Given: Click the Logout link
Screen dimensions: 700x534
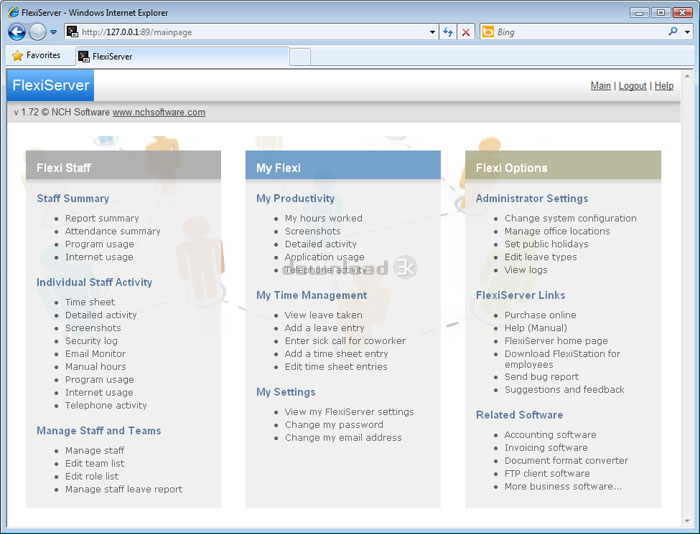Looking at the screenshot, I should tap(632, 86).
